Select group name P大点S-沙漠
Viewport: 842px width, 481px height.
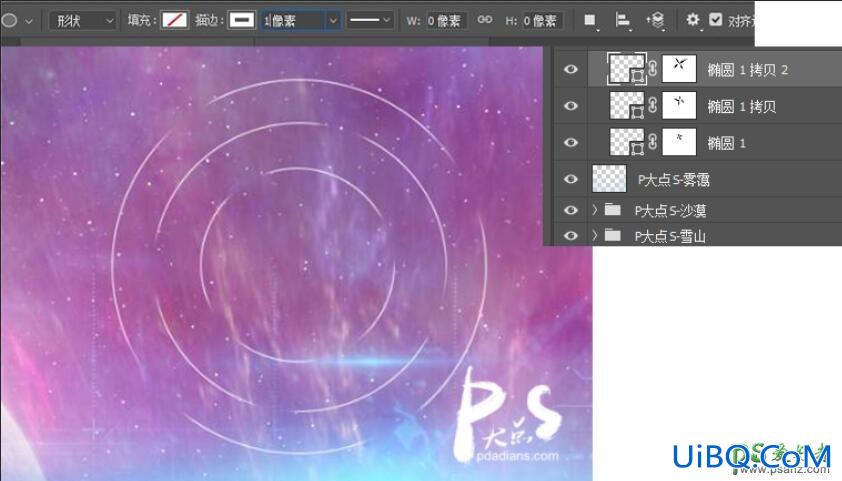click(x=670, y=210)
